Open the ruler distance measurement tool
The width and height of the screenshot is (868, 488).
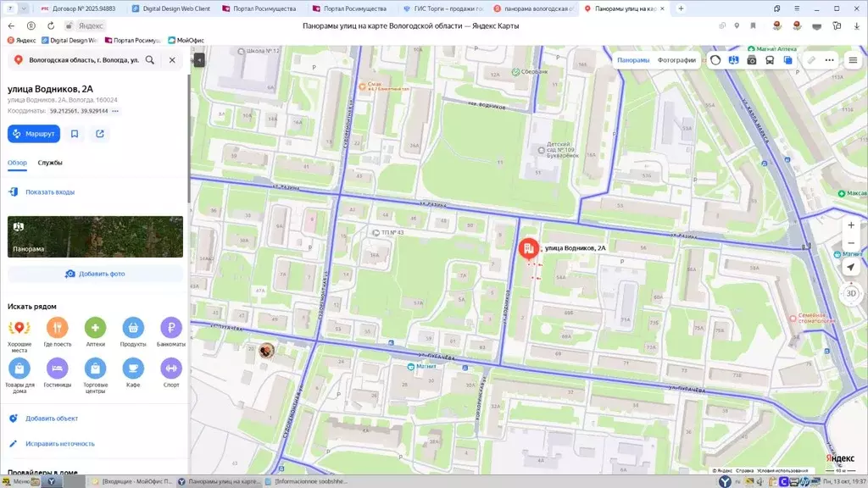811,60
